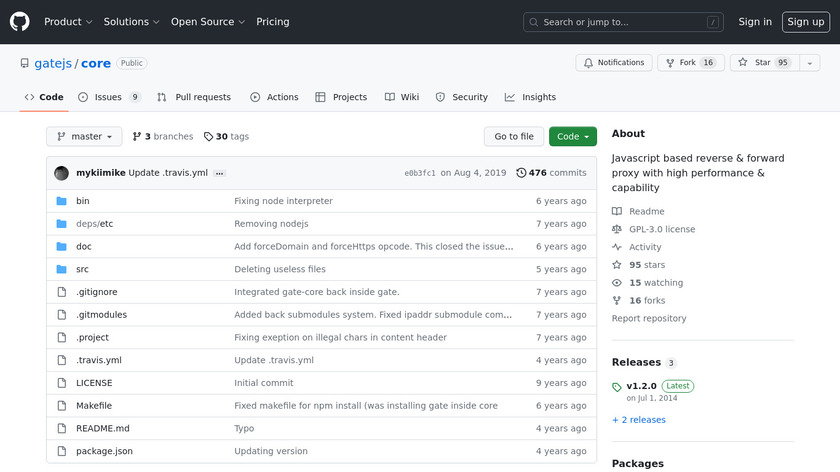Open the Readme link in About
Screen dimensions: 840x472
coord(646,211)
